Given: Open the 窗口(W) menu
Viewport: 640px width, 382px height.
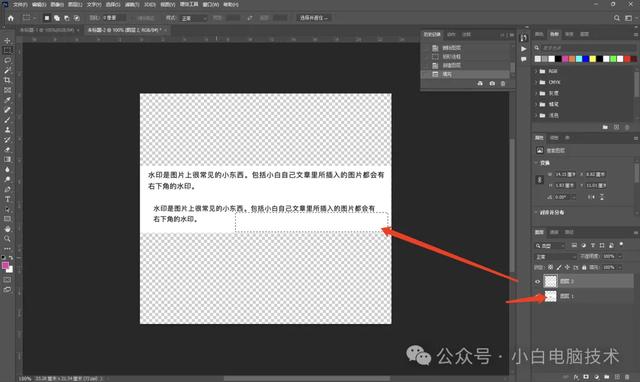Looking at the screenshot, I should click(211, 4).
